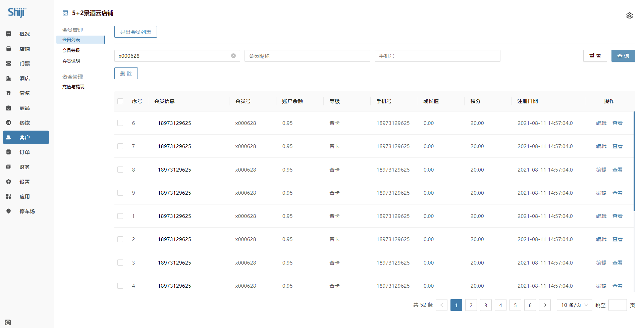The image size is (644, 328).
Task: Go to next page arrow
Action: (545, 305)
